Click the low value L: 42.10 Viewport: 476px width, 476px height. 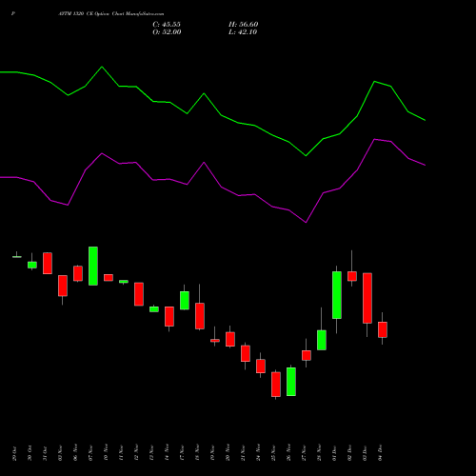[x=243, y=32]
